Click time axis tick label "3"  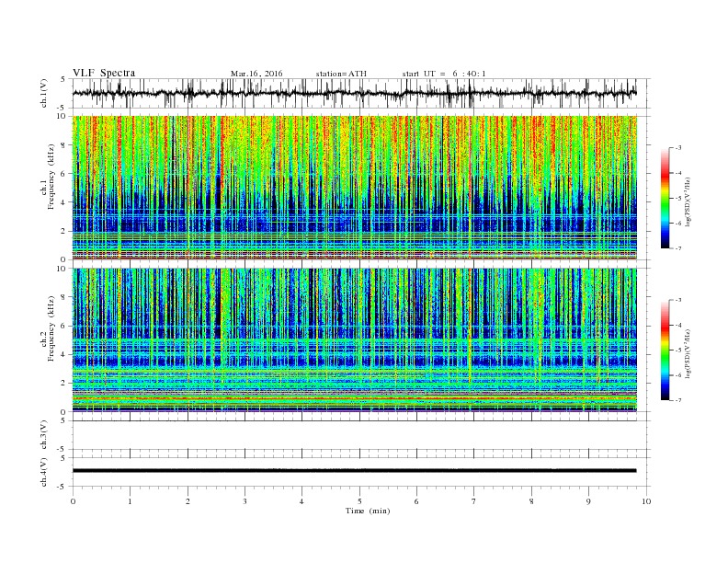[245, 501]
